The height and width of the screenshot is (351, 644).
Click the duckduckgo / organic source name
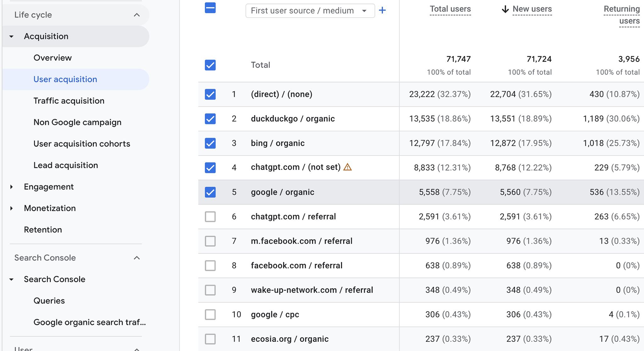click(293, 119)
